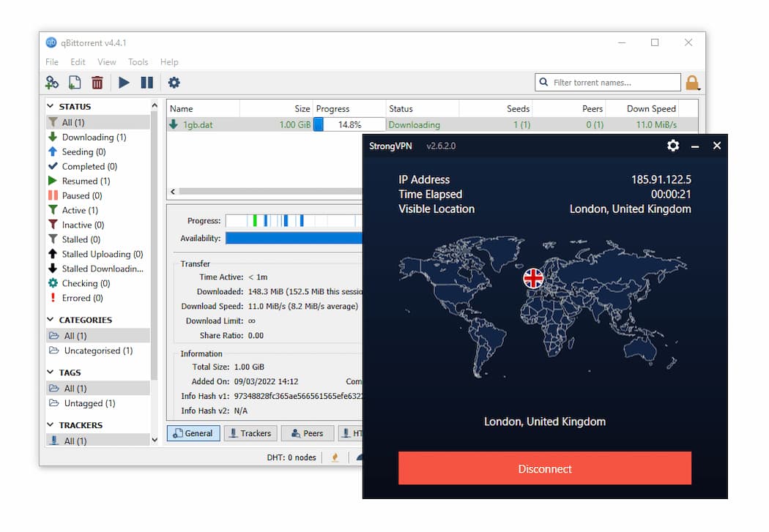This screenshot has width=769, height=532.
Task: Sort torrents by the Size column
Action: 276,109
